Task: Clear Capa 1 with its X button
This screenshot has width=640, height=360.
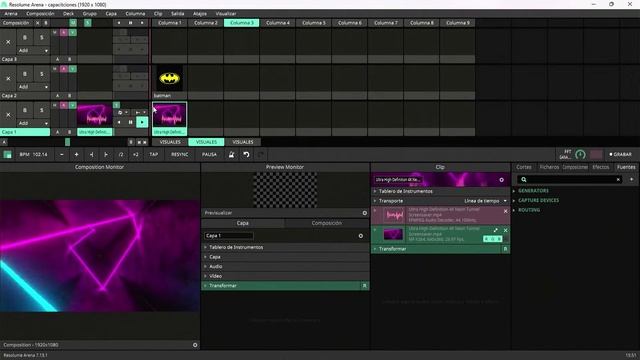Action: tap(8, 115)
